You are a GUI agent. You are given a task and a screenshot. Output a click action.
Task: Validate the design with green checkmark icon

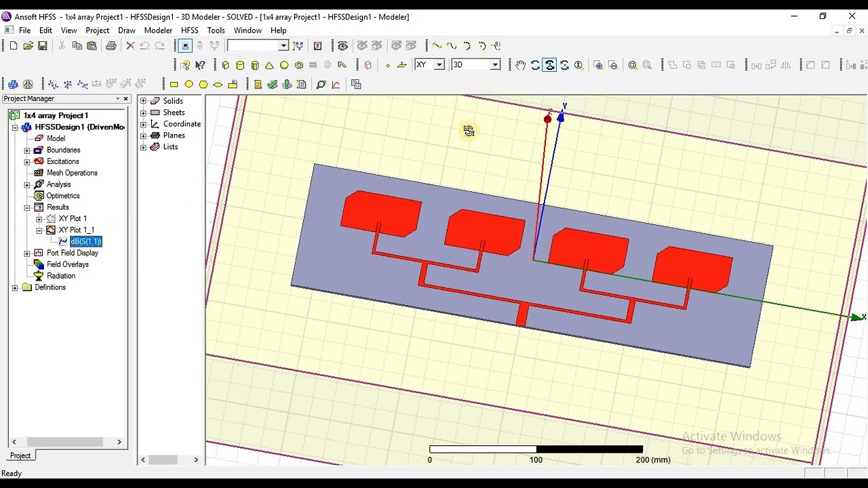(273, 85)
